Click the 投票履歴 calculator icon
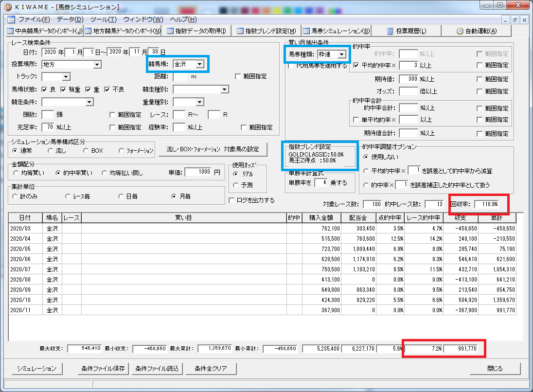This screenshot has height=392, width=533. [390, 31]
